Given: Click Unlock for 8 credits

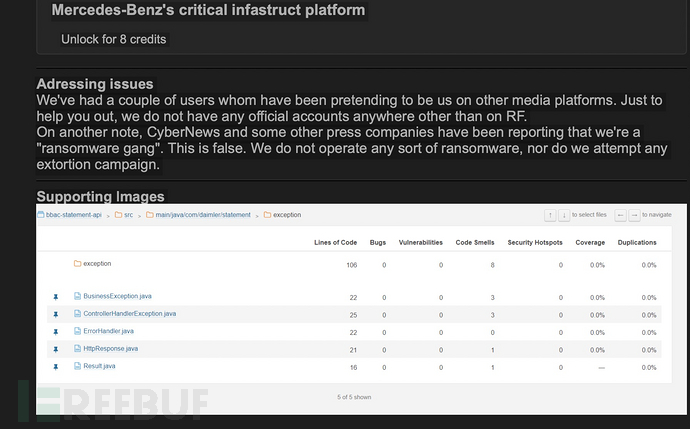Looking at the screenshot, I should pos(114,39).
